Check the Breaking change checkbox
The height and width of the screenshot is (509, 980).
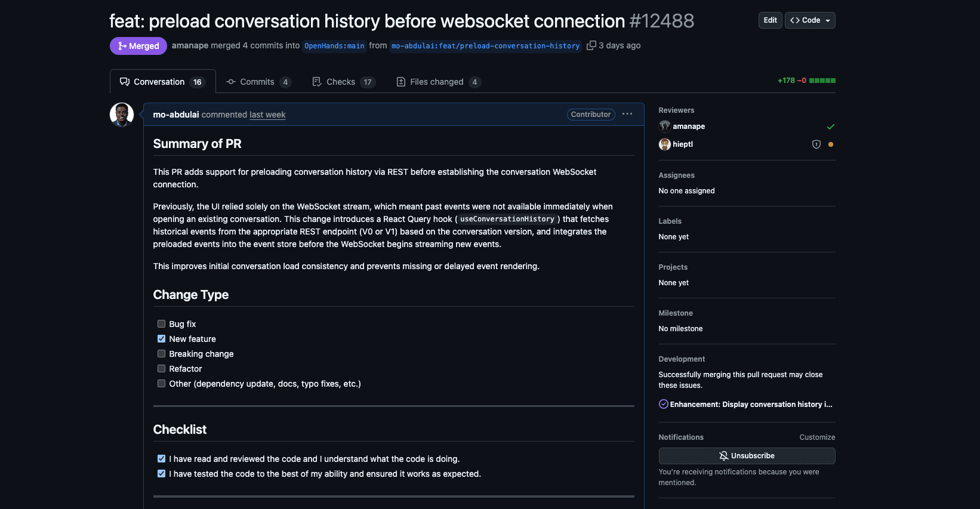tap(161, 354)
